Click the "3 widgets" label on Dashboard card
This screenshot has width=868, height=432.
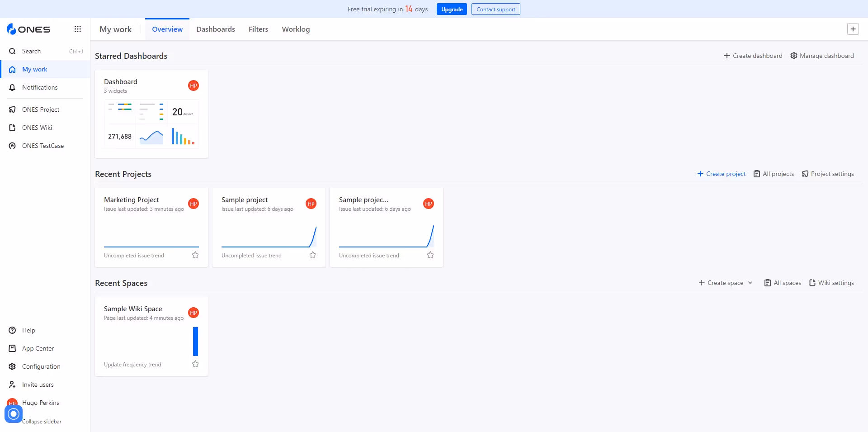pos(115,91)
